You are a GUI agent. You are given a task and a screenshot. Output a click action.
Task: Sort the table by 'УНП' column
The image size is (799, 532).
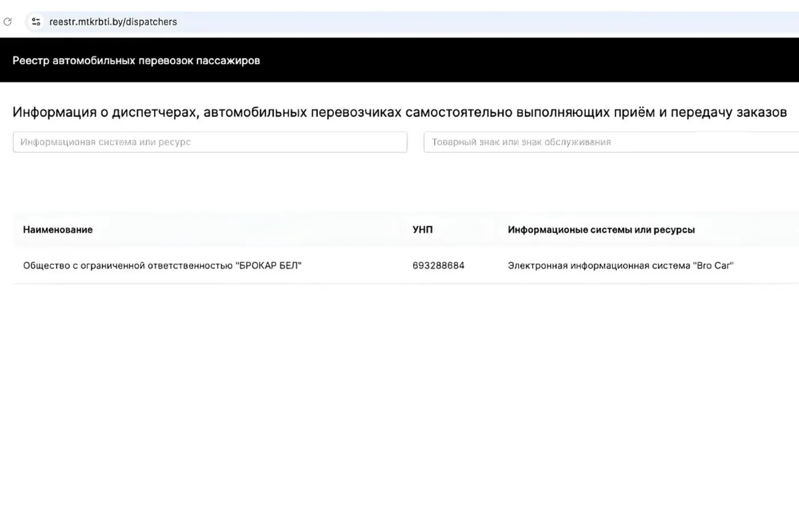[422, 229]
